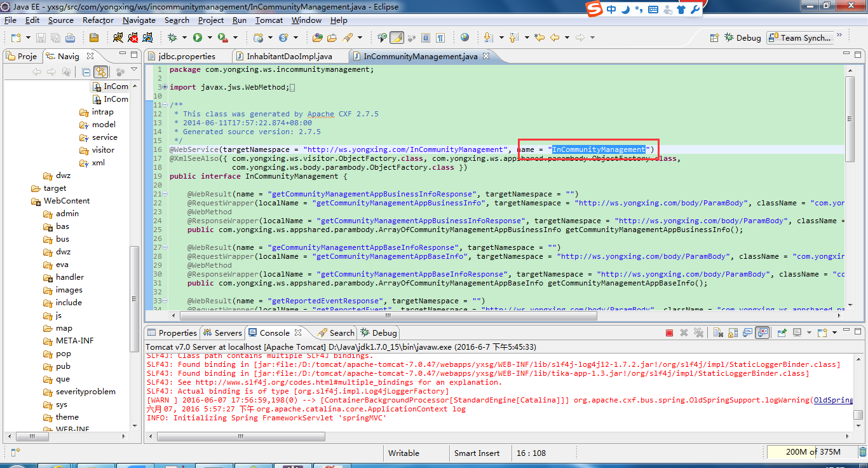
Task: Click the Open Type toolbar icon
Action: coord(318,38)
